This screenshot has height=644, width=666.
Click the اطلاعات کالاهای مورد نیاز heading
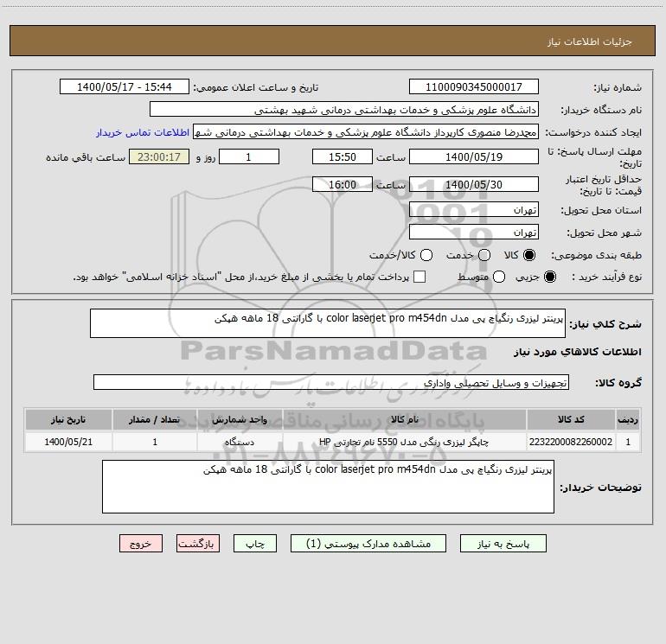point(578,352)
